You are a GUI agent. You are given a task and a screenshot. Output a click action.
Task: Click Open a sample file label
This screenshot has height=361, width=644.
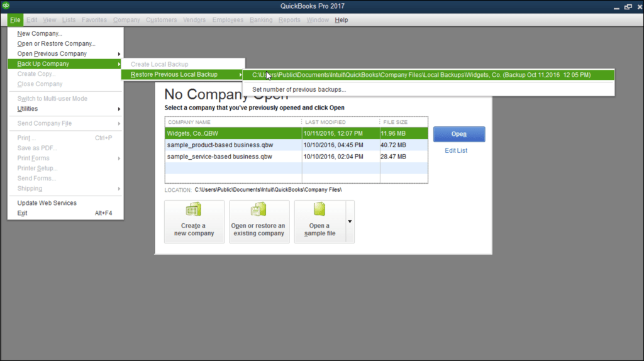click(x=319, y=230)
